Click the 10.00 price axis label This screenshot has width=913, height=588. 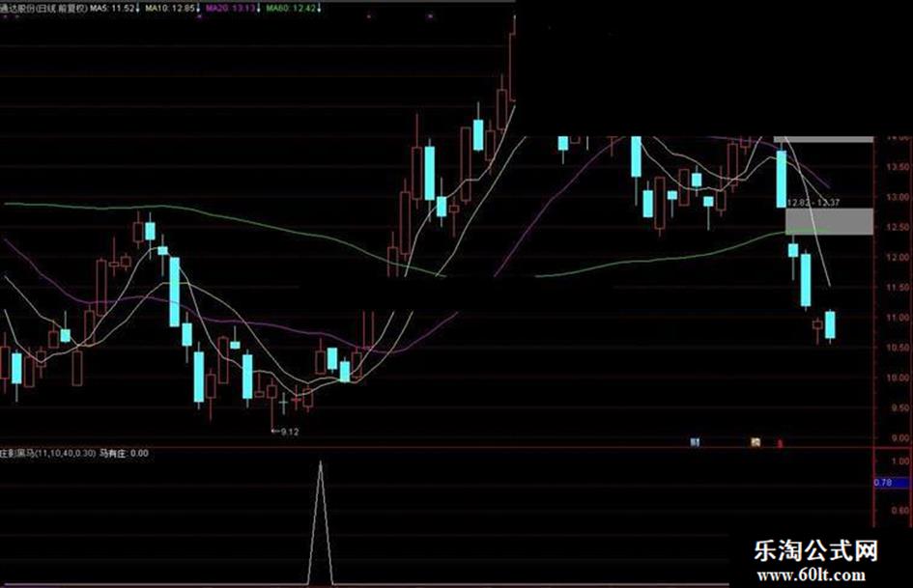(897, 378)
